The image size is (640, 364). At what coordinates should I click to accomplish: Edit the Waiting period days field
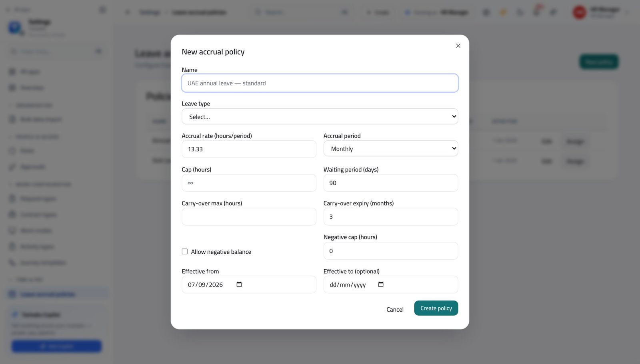[391, 183]
